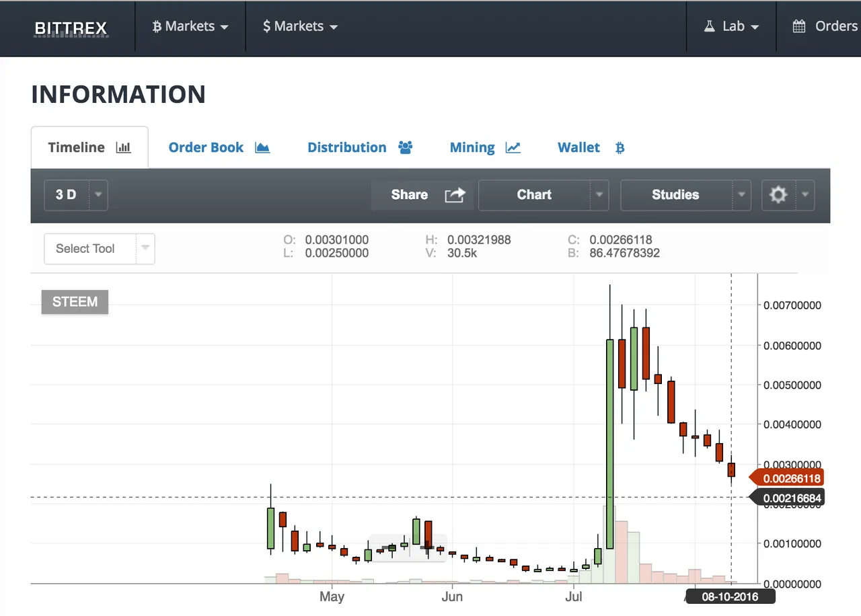Click the Share button
This screenshot has height=616, width=861.
(x=423, y=195)
